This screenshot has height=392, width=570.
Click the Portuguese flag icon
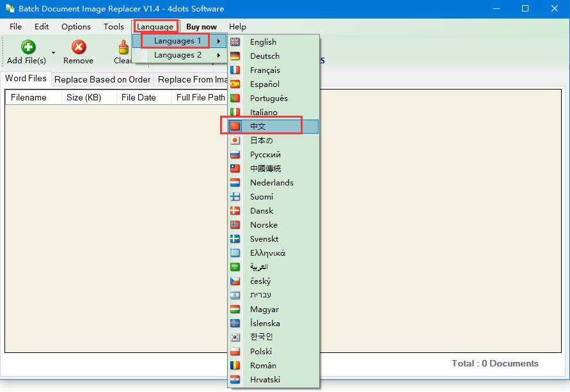[235, 98]
